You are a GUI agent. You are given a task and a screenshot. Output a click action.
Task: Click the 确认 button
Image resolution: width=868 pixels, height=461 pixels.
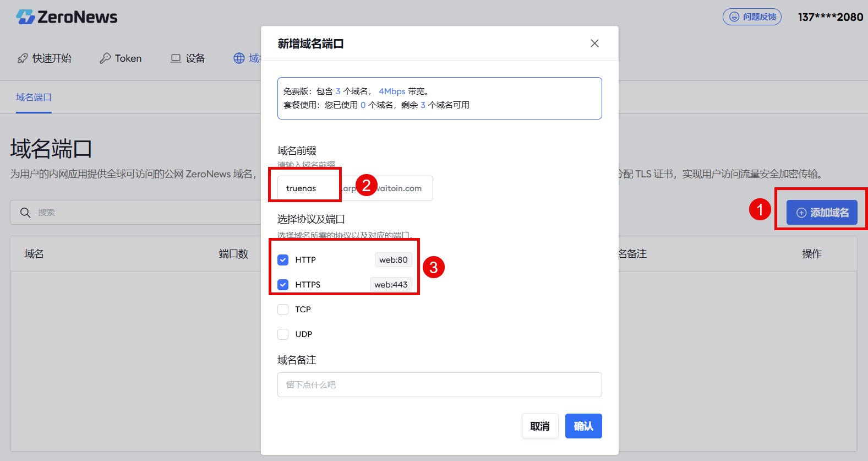[583, 426]
